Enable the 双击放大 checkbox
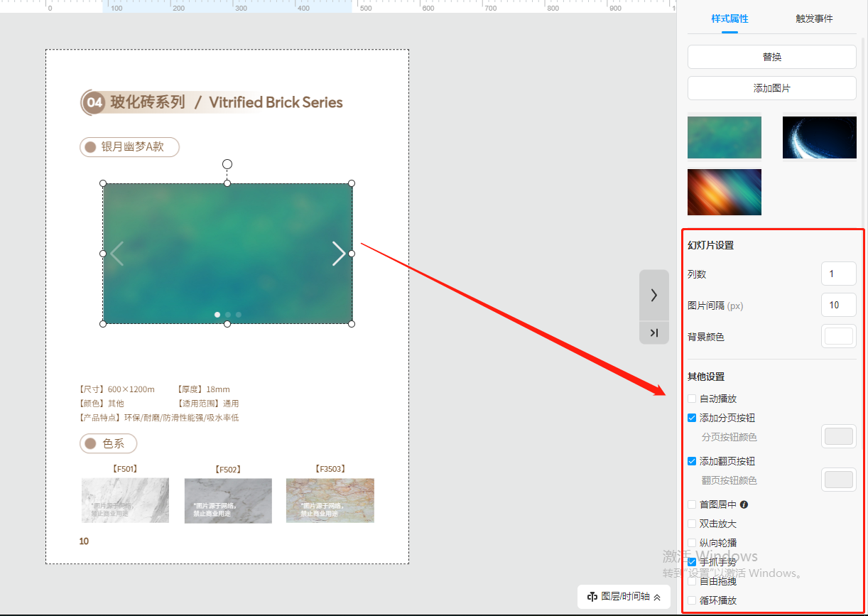The image size is (868, 616). (x=692, y=524)
